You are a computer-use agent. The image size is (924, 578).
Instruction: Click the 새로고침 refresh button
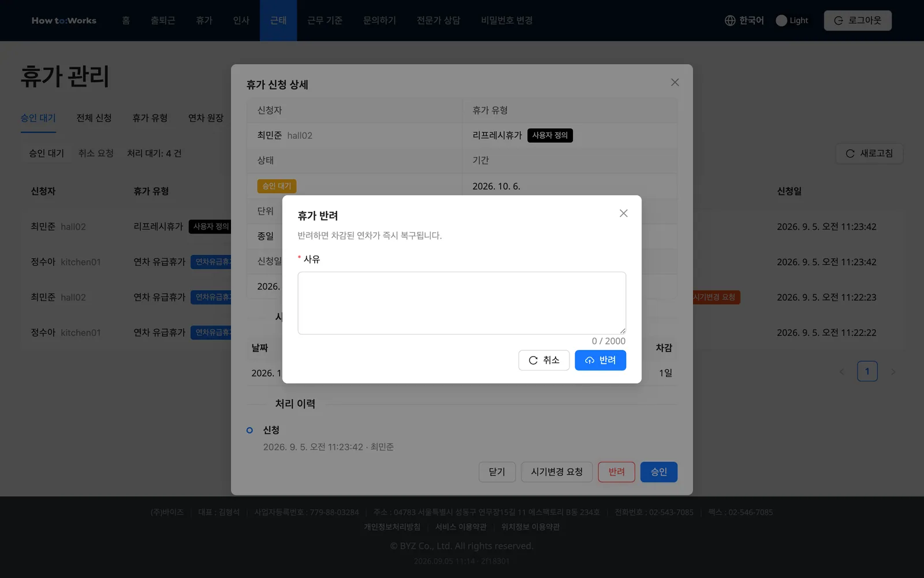pos(869,153)
